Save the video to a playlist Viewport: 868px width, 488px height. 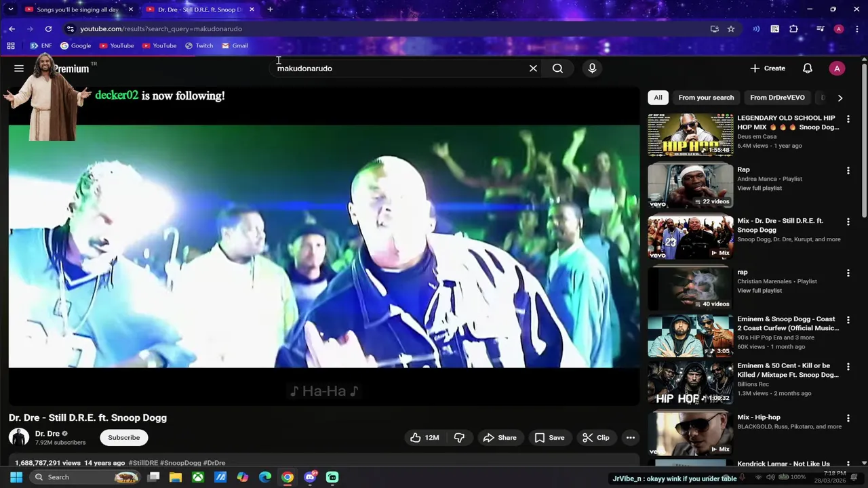tap(549, 438)
